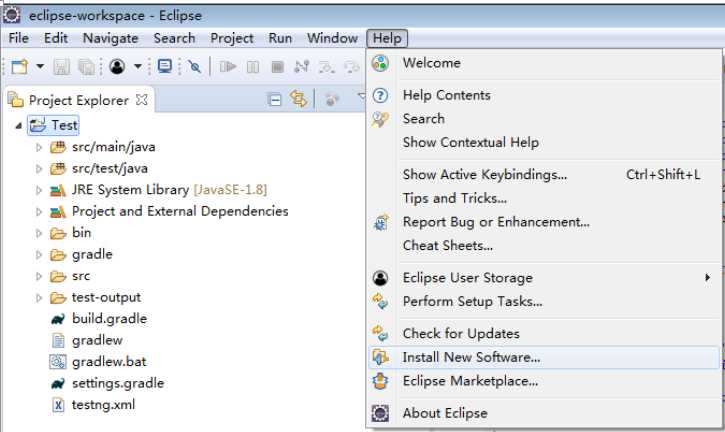
Task: Open the New wizard dropdown arrow
Action: tap(40, 67)
